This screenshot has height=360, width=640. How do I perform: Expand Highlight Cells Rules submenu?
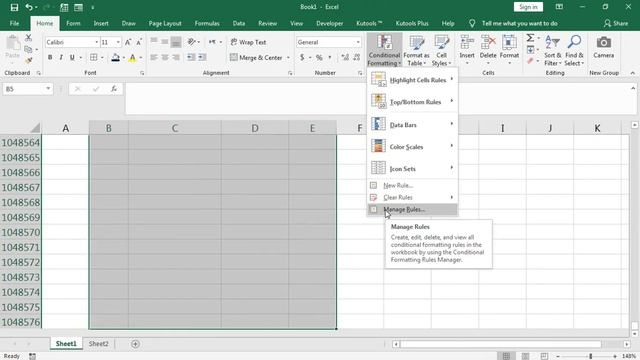pos(412,80)
